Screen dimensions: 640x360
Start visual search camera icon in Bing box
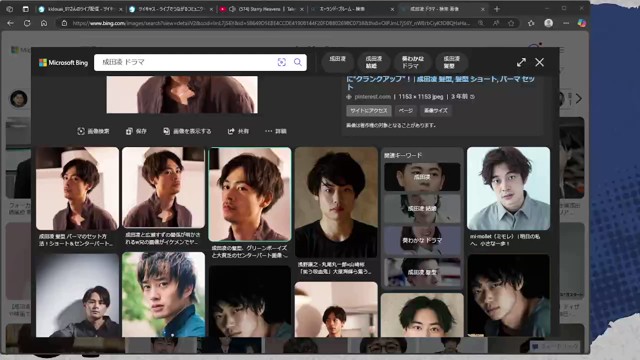pyautogui.click(x=282, y=62)
